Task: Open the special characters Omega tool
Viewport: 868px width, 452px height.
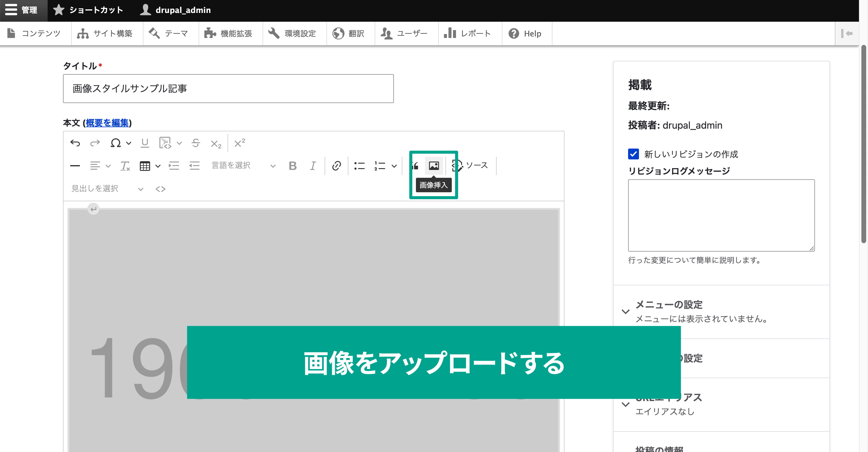Action: point(115,143)
